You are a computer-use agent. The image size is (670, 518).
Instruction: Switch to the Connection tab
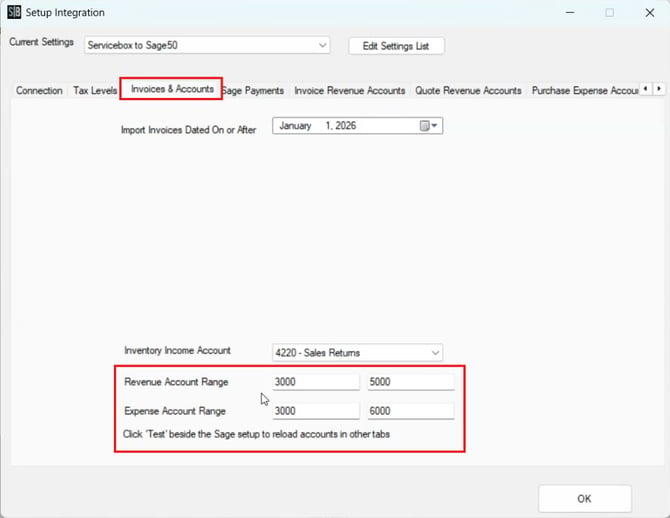click(x=39, y=91)
